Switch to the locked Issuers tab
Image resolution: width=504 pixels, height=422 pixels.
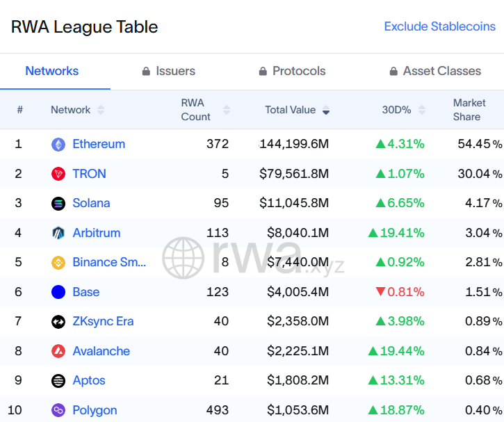[168, 71]
